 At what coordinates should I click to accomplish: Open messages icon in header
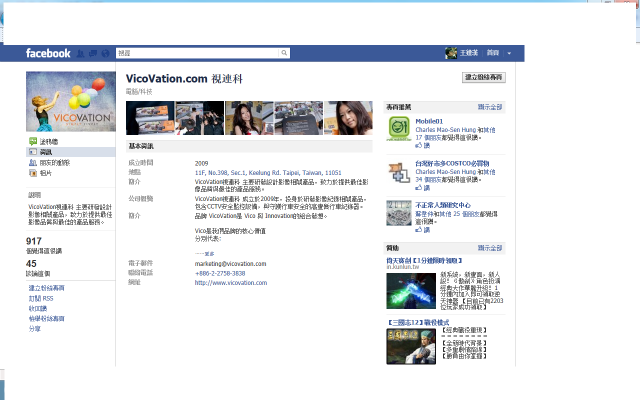click(93, 53)
